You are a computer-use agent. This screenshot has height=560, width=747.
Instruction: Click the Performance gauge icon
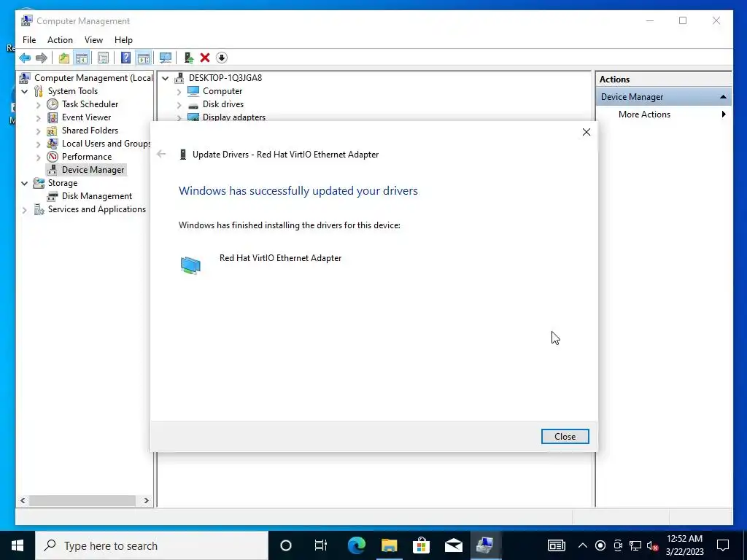tap(53, 157)
